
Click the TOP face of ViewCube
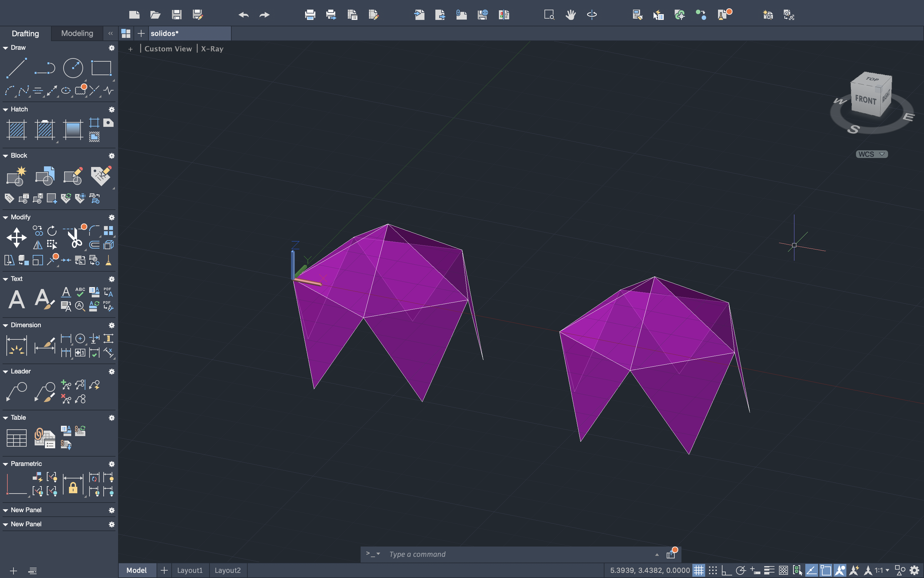[872, 79]
